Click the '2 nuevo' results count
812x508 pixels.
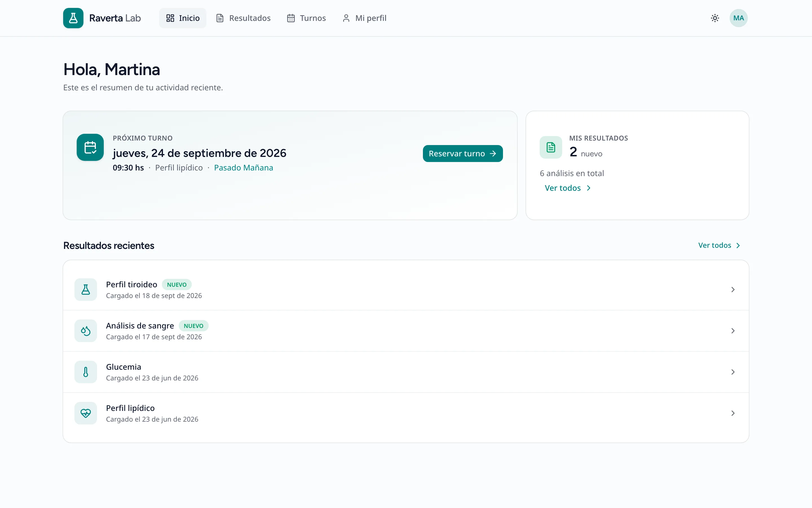[586, 152]
